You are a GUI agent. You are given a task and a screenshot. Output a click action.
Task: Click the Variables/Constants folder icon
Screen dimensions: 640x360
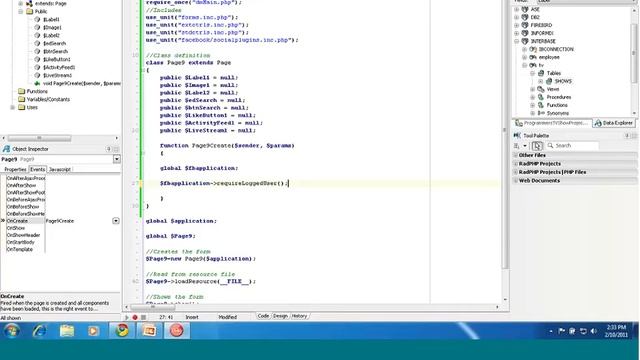pyautogui.click(x=22, y=99)
